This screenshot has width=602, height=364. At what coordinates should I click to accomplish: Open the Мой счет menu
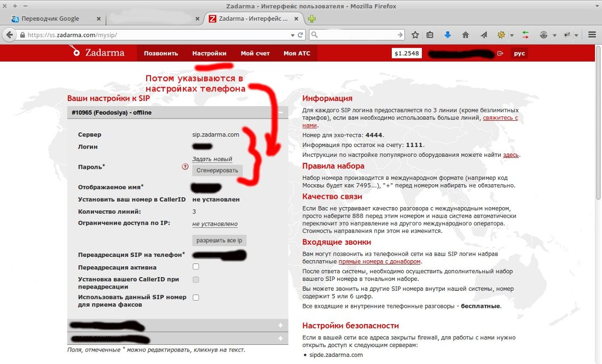pos(256,54)
